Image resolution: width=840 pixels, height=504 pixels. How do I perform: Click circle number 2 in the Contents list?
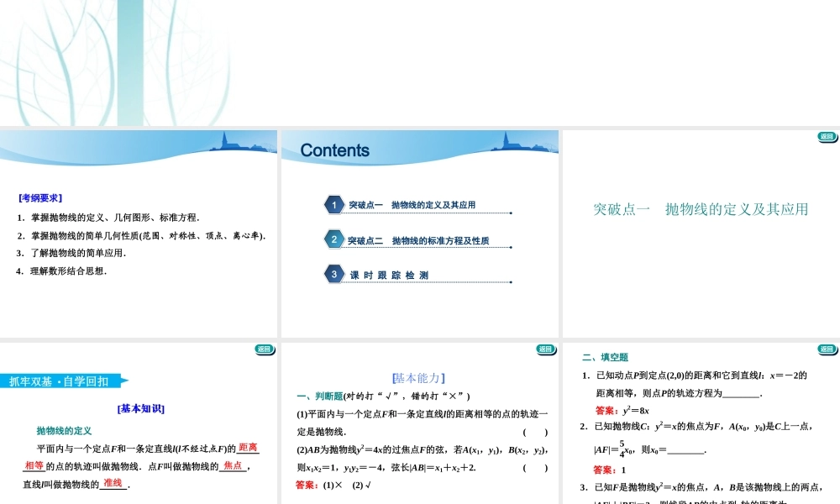pos(333,239)
